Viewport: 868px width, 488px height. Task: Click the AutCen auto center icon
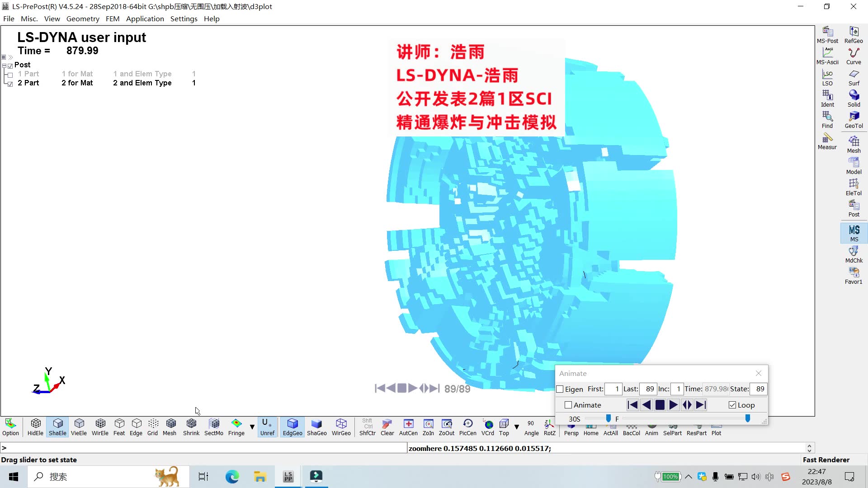tap(408, 426)
